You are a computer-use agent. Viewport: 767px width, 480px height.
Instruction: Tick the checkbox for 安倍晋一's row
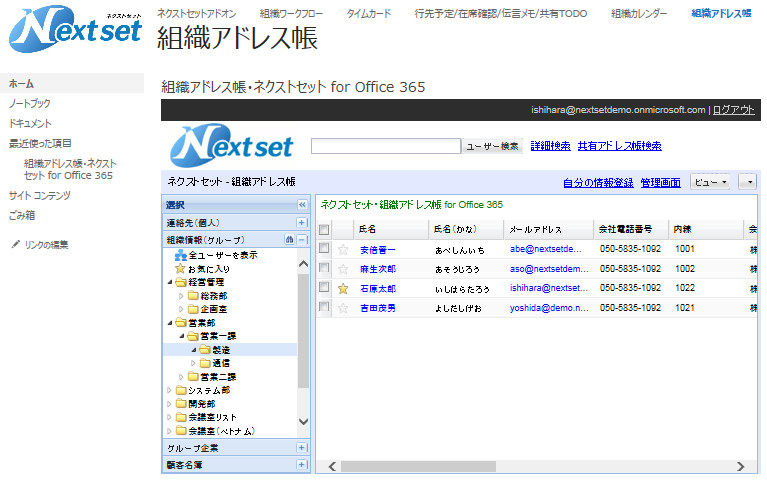click(x=324, y=249)
